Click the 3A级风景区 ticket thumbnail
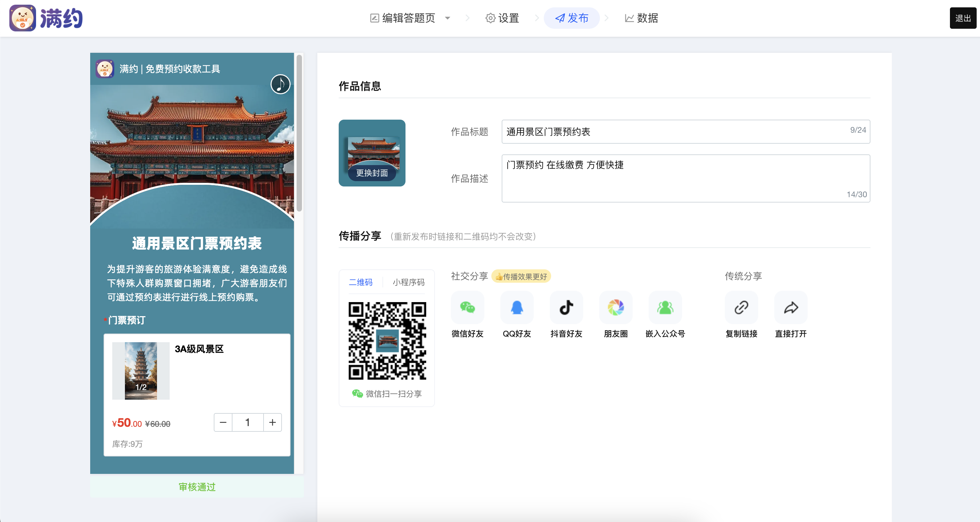Viewport: 980px width, 522px height. click(141, 371)
